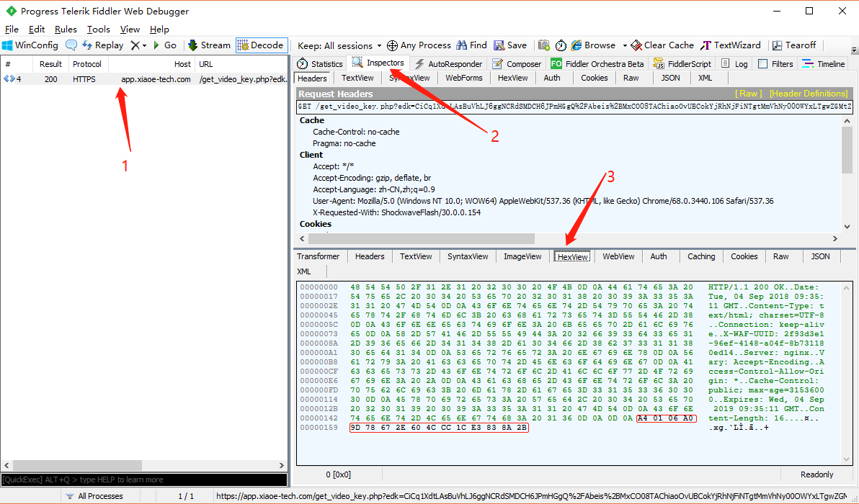The width and height of the screenshot is (859, 504).
Task: Select the response Caching tab
Action: click(x=701, y=256)
